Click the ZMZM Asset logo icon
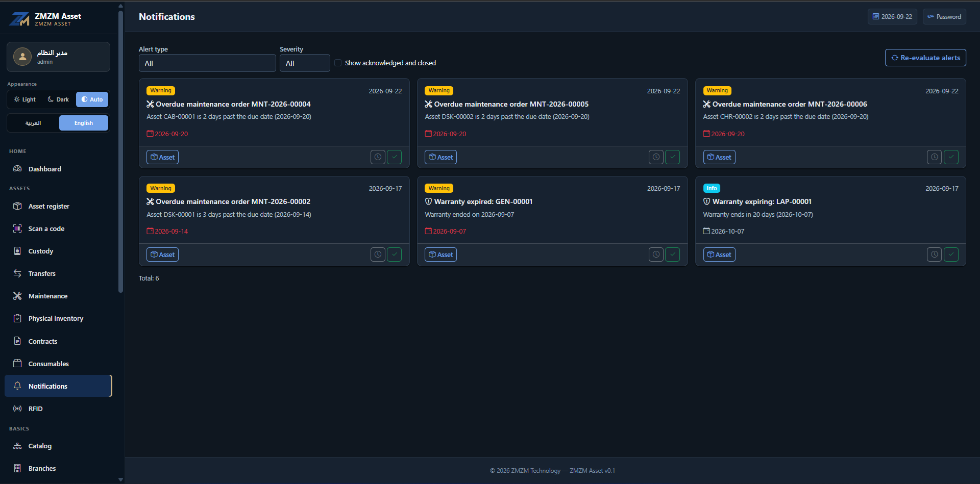The image size is (980, 484). point(20,19)
